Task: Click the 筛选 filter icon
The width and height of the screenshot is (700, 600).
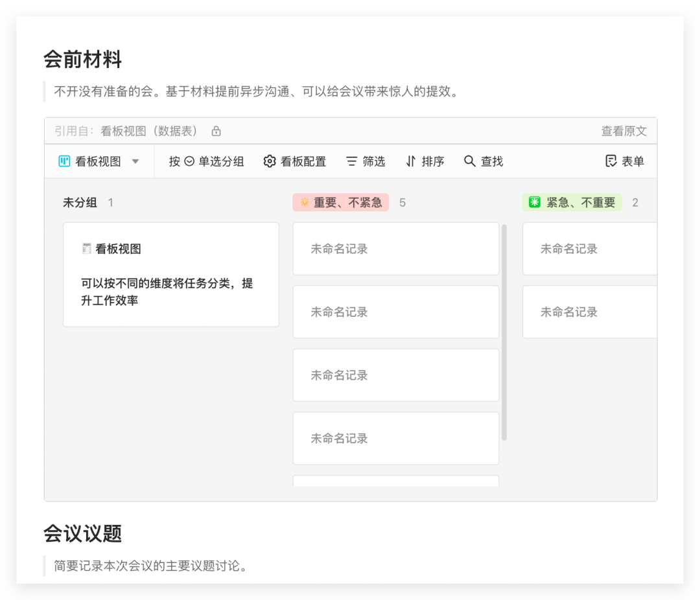Action: coord(352,161)
